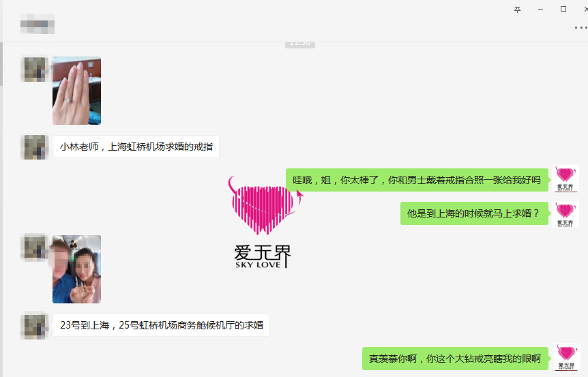Select the 他是到上海的时候就马上求婚 message bubble
The height and width of the screenshot is (377, 588).
[x=473, y=213]
